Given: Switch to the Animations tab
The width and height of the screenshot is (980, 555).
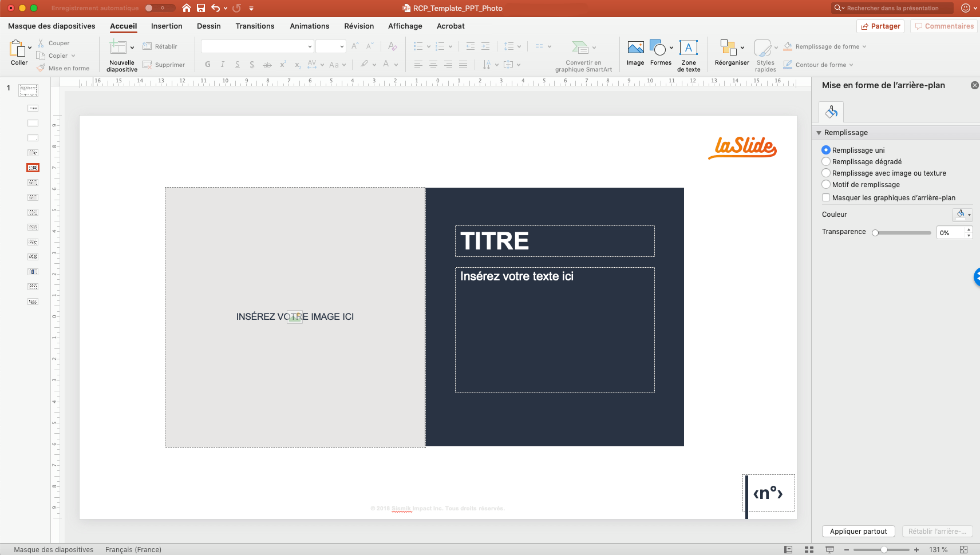Looking at the screenshot, I should point(309,26).
